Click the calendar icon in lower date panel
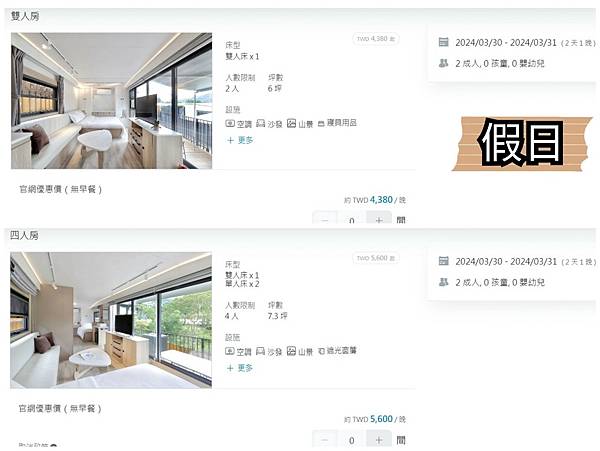Image resolution: width=600 pixels, height=451 pixels. coord(443,261)
